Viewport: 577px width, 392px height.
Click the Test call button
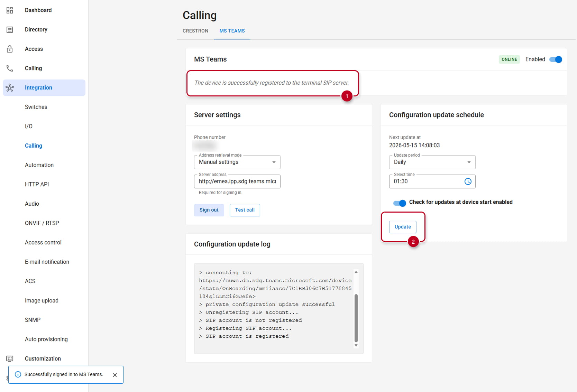pos(245,210)
